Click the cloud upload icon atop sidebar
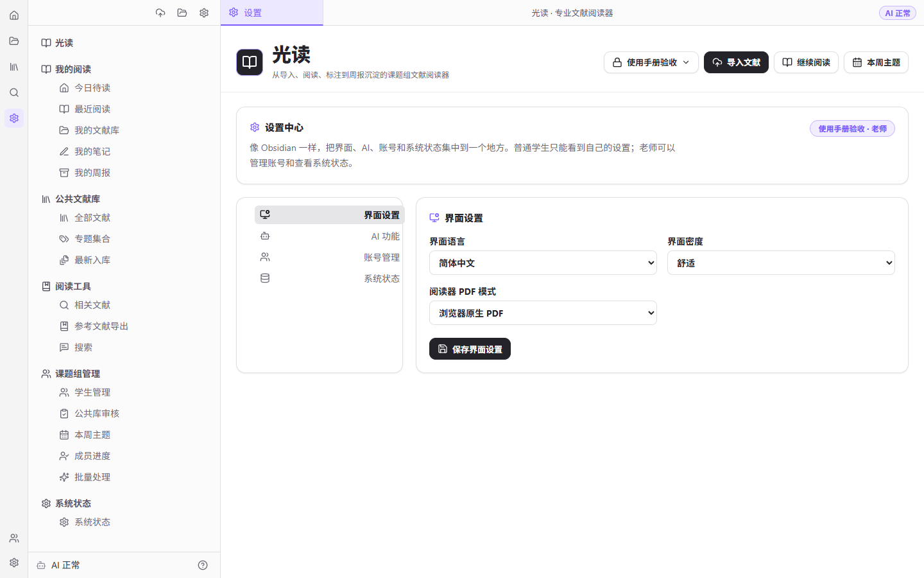 (160, 13)
